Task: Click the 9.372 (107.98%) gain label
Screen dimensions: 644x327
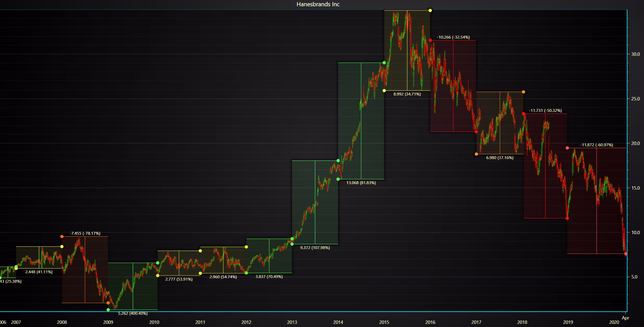Action: [315, 248]
